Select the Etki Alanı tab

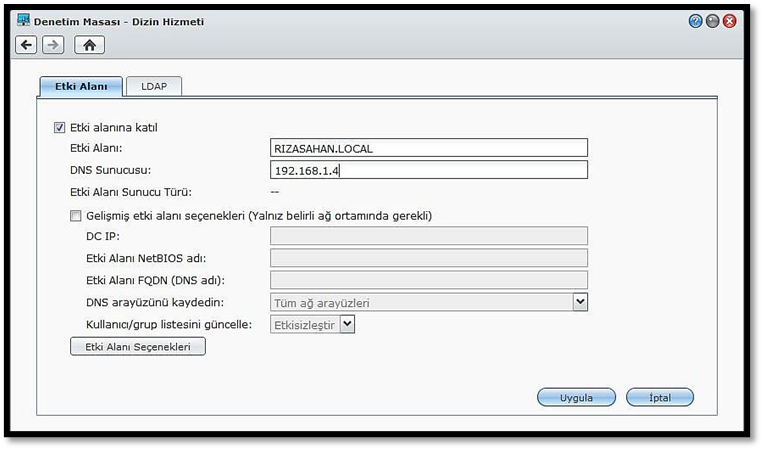81,87
